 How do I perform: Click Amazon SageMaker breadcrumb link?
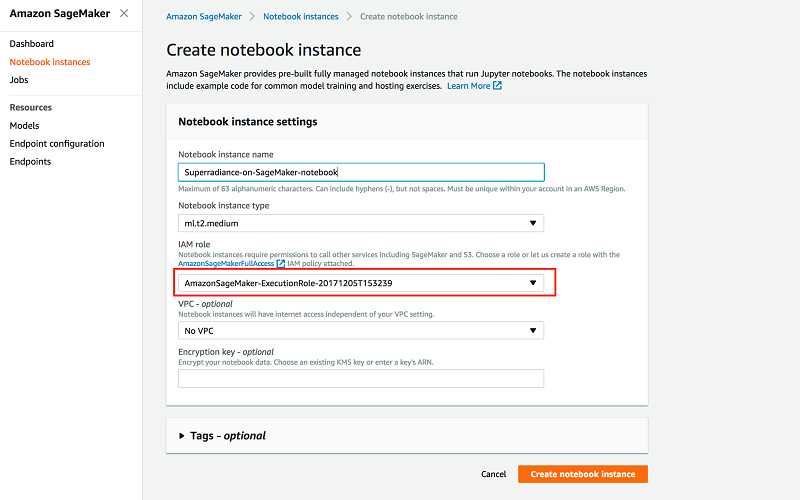[x=208, y=17]
